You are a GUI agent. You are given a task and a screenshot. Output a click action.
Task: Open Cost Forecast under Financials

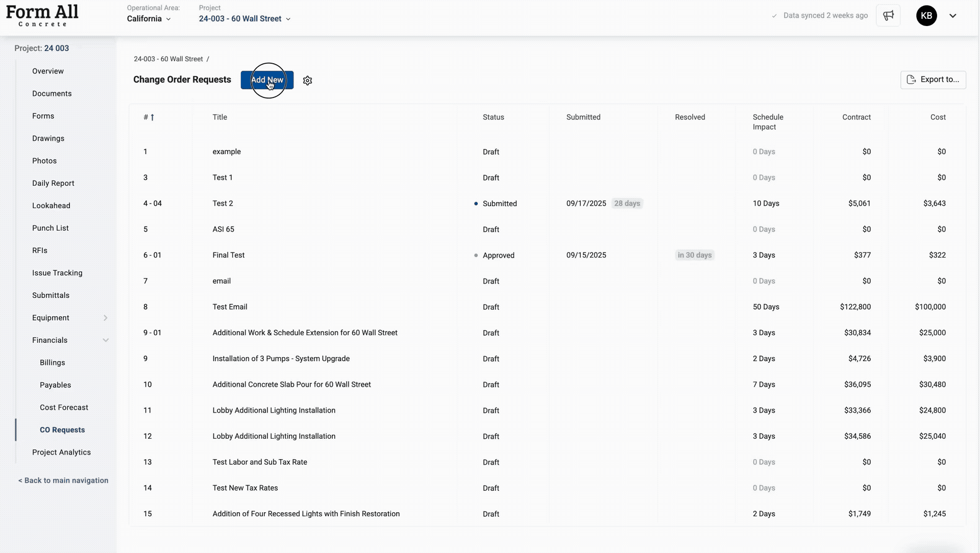coord(64,408)
